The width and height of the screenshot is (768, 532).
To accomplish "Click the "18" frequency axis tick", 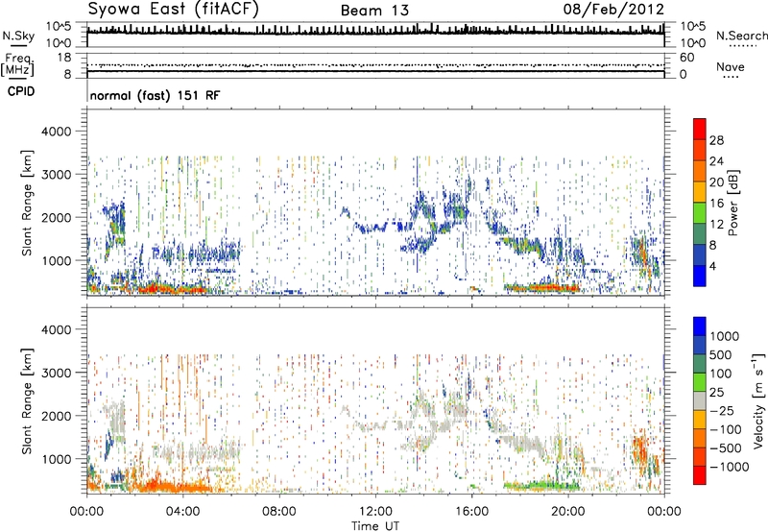I will coord(64,58).
